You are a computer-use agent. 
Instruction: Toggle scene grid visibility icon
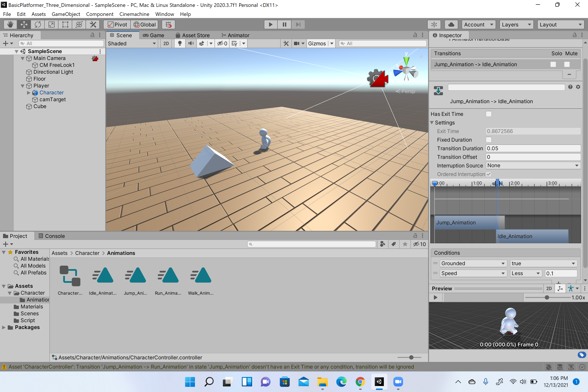[x=234, y=43]
